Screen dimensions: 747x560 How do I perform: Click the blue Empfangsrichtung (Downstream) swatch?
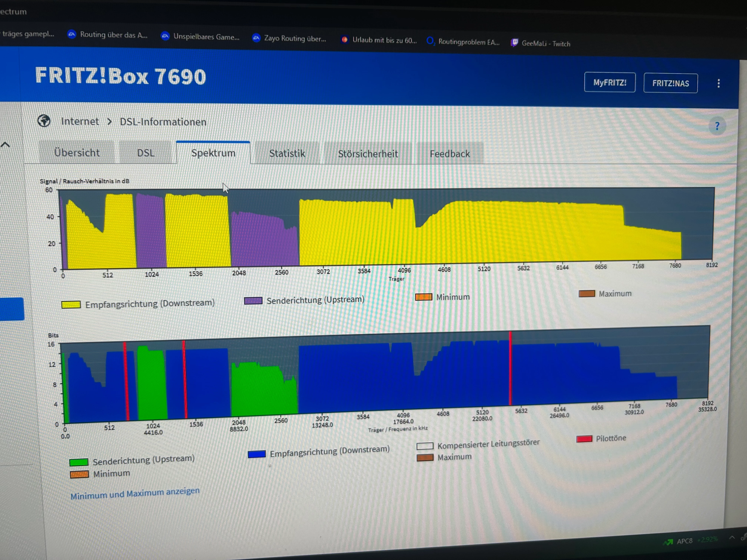[x=257, y=454]
